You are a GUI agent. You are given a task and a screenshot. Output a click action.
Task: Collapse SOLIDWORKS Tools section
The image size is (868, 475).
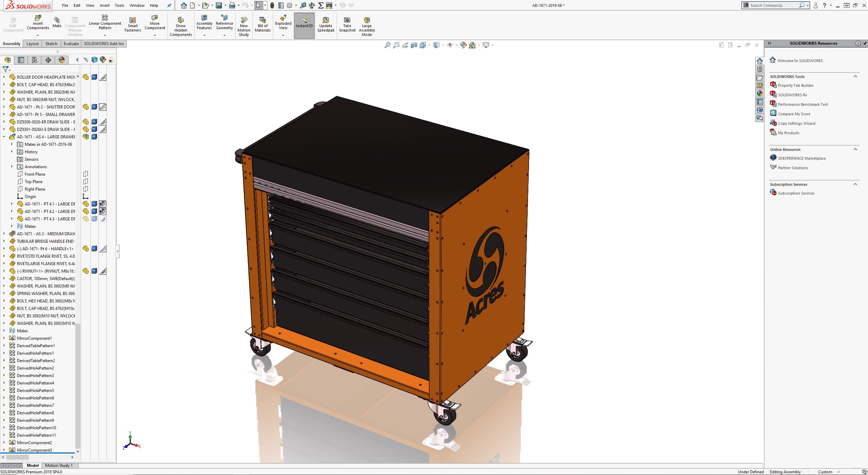pyautogui.click(x=855, y=77)
